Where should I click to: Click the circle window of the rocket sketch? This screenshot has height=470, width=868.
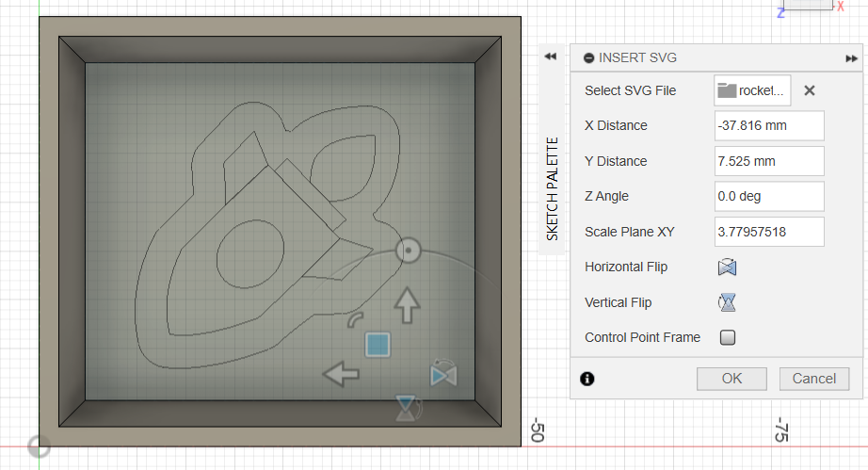pos(250,253)
